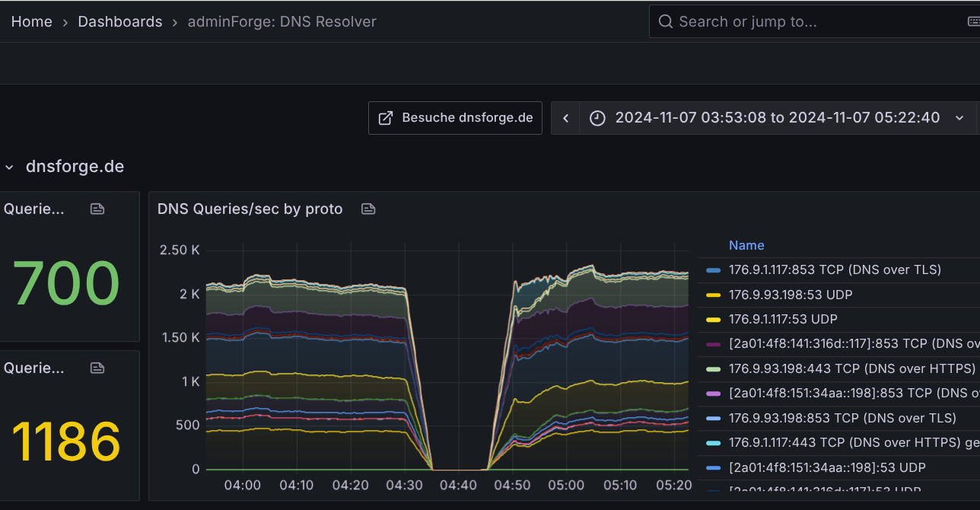Screen dimensions: 980x510
Task: Select adminForge: DNS Resolver breadcrumb
Action: point(282,21)
